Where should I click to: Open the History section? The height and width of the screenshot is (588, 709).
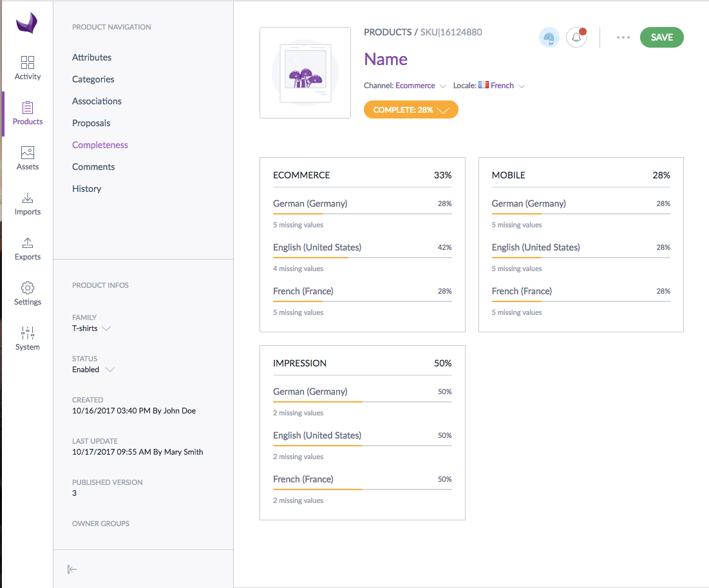tap(87, 188)
